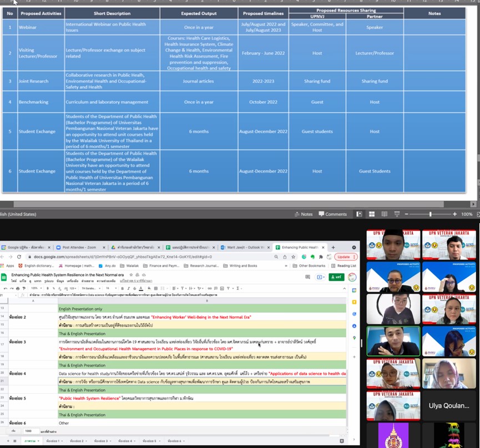
Task: Toggle the Comments pane in PowerPoint
Action: point(332,214)
